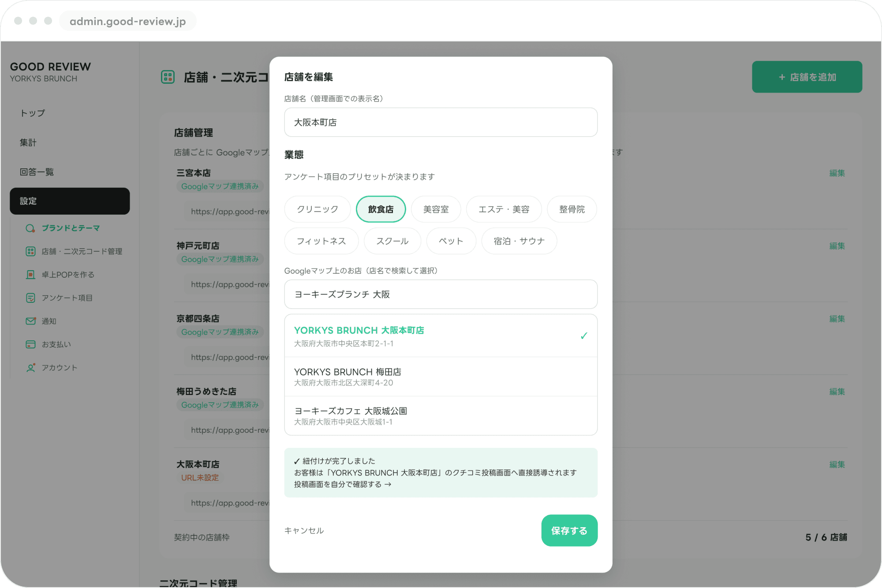Viewport: 882px width, 588px height.
Task: Click the store QR code management sidebar icon
Action: point(30,251)
